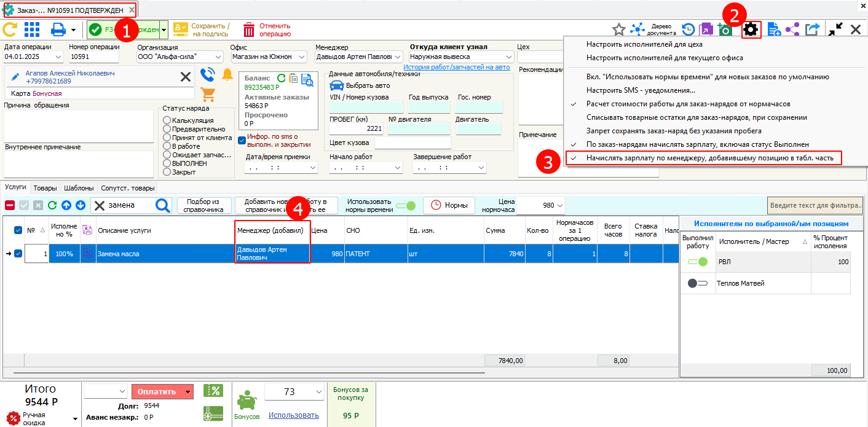The image size is (868, 427).
Task: Open the gear settings icon
Action: point(751,29)
